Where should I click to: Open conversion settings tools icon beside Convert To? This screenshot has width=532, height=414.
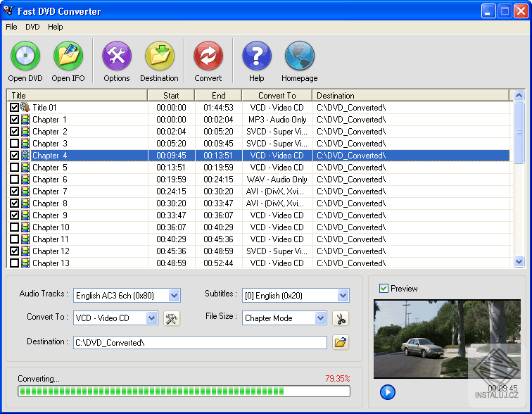tap(172, 318)
